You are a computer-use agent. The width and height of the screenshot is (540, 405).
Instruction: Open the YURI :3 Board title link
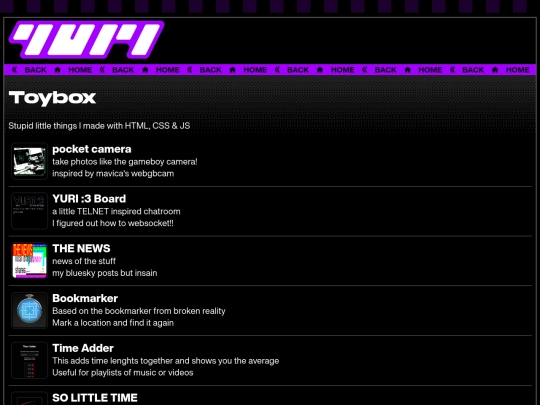[x=89, y=199]
